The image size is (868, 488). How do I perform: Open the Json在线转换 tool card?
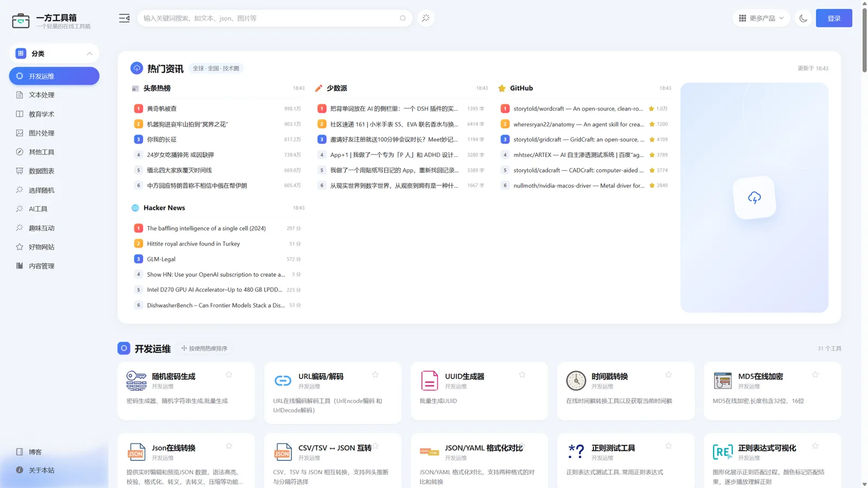click(x=186, y=460)
